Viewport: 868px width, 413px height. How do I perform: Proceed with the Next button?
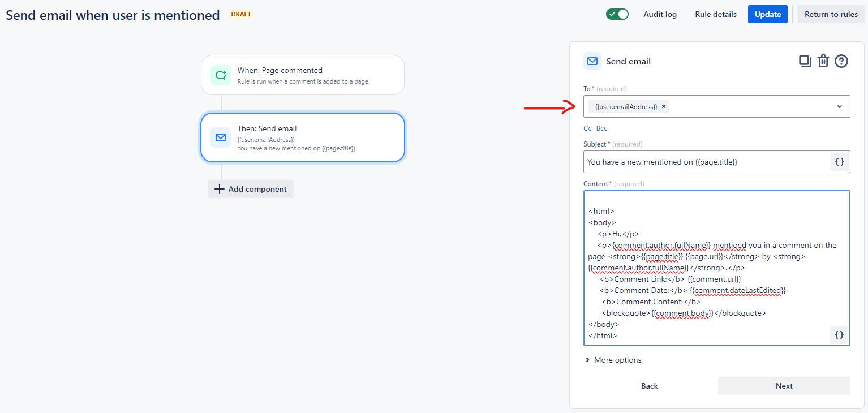784,385
